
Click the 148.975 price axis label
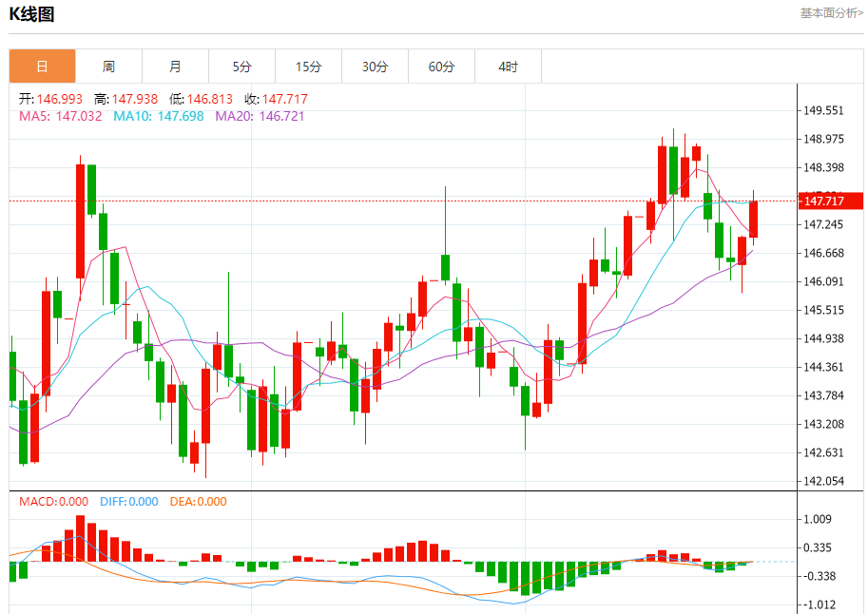tap(823, 139)
